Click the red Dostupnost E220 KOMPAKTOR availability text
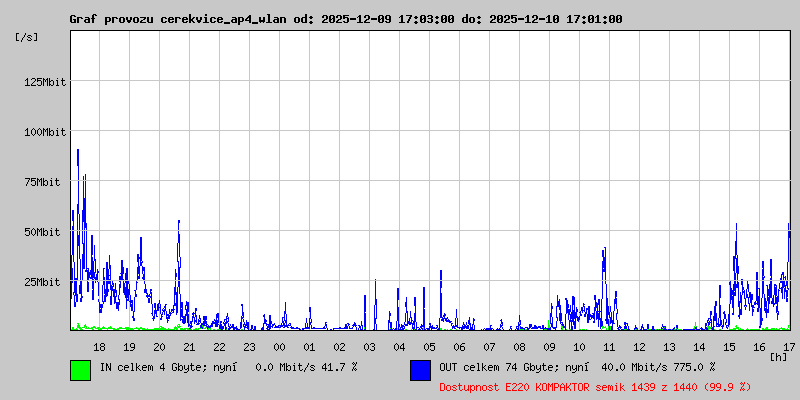800x400 pixels. click(595, 387)
